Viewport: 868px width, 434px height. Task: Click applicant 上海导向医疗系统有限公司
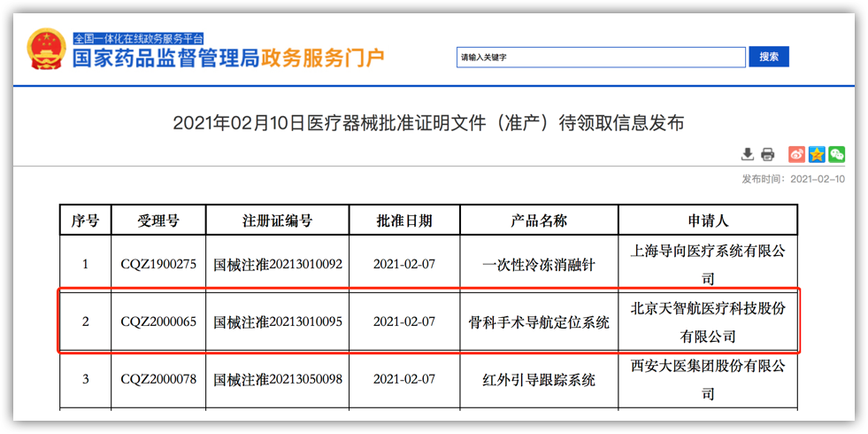click(x=708, y=265)
